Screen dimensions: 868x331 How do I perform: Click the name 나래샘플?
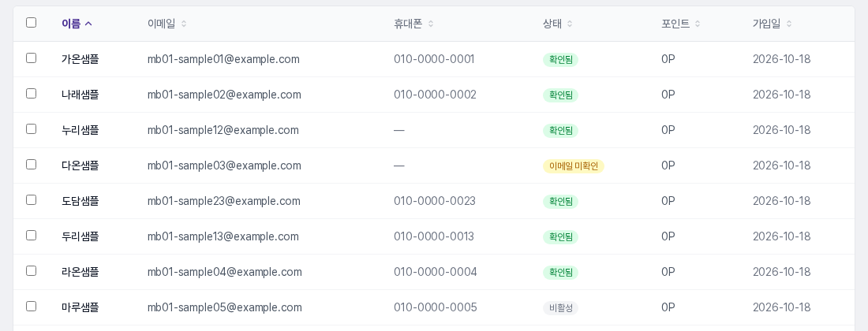point(80,95)
